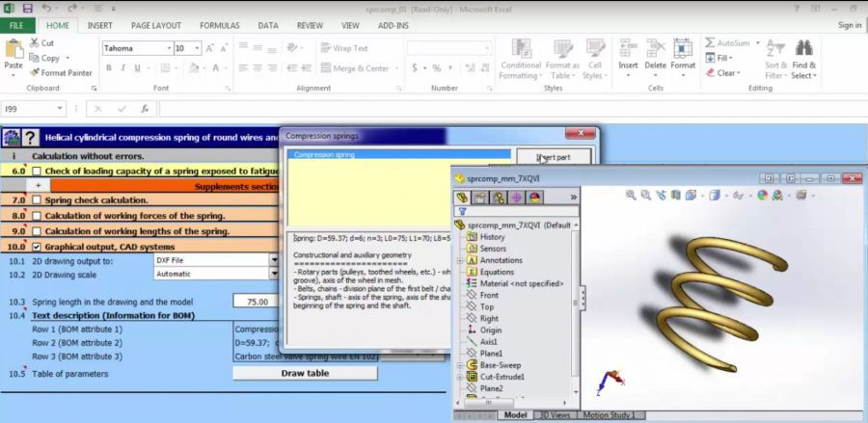Toggle Italic formatting in Font group
The height and width of the screenshot is (423, 868).
coord(122,68)
